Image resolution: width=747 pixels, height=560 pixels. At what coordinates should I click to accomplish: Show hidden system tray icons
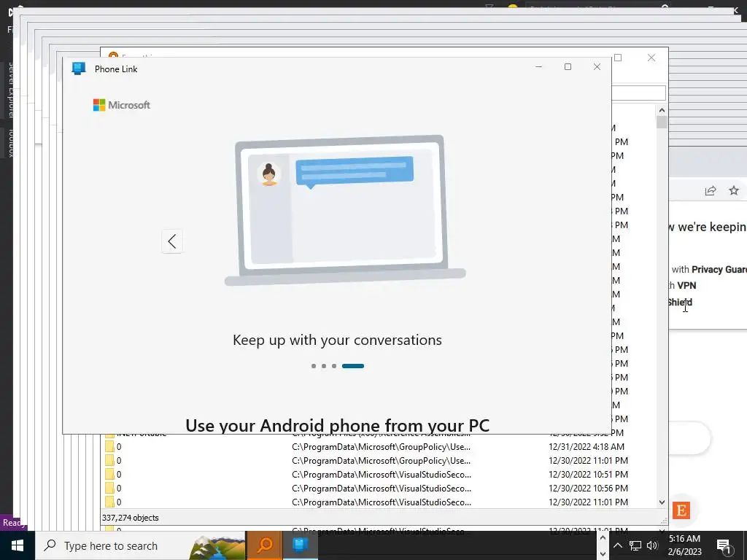tap(618, 545)
